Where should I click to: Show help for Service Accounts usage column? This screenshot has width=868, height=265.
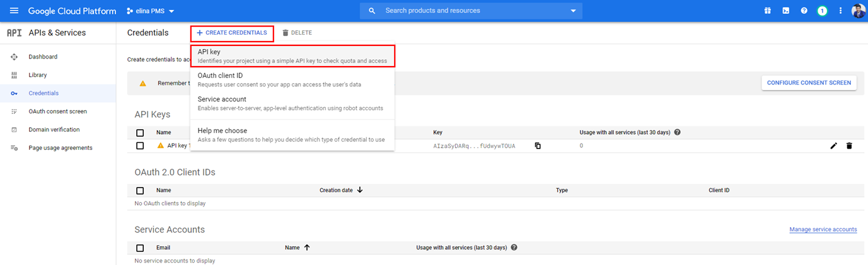click(514, 247)
